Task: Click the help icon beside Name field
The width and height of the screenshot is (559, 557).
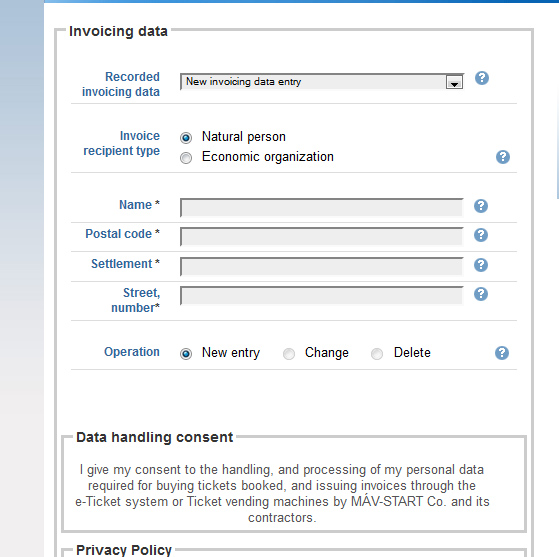Action: [x=481, y=206]
